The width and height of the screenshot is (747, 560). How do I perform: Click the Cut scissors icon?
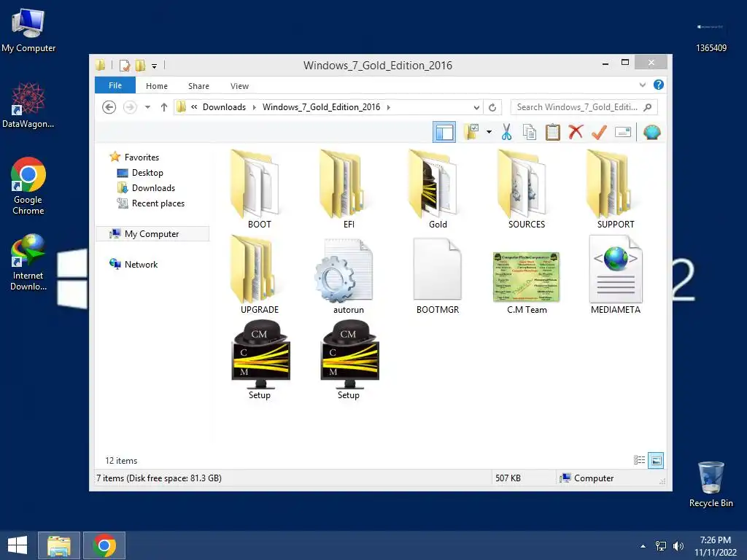pyautogui.click(x=506, y=132)
